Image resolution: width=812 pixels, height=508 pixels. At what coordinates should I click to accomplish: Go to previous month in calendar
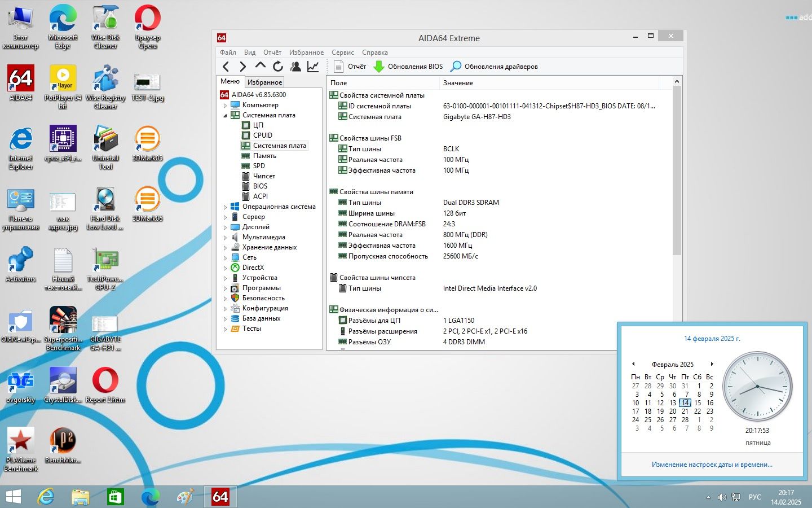pos(633,364)
